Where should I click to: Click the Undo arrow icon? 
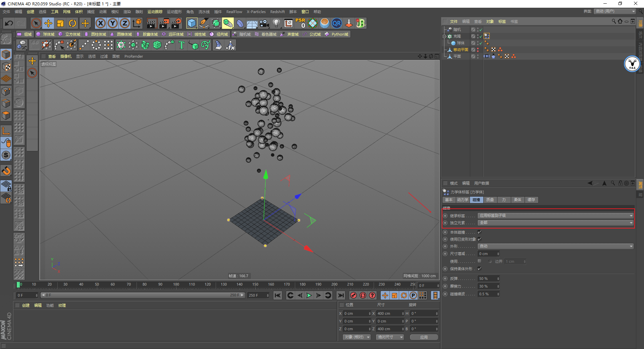click(9, 23)
